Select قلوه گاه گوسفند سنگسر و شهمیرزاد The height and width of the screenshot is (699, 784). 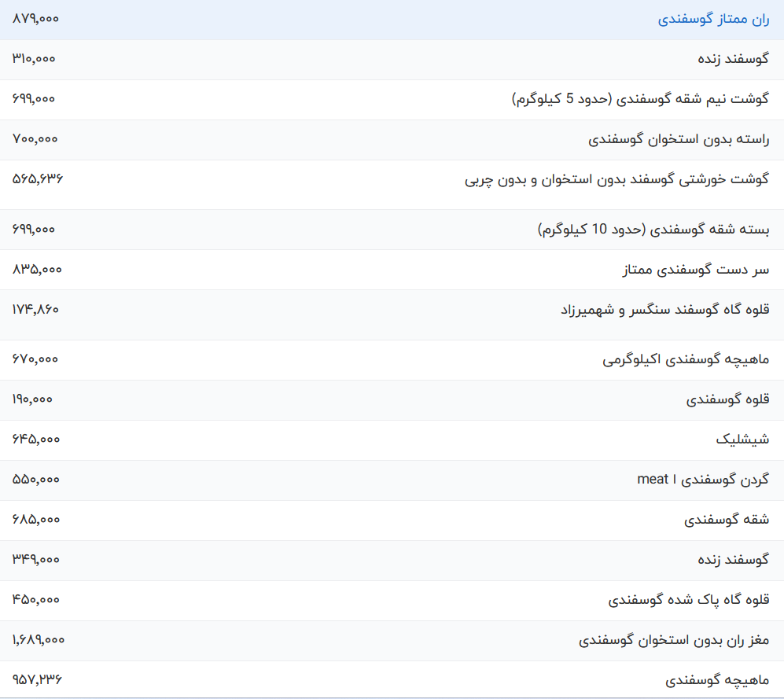coord(664,310)
